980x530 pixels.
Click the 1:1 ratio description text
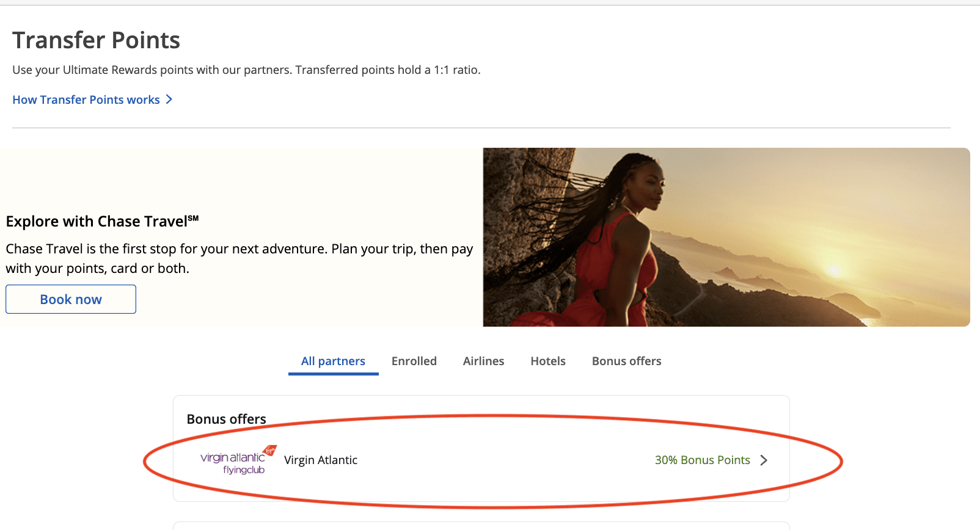click(x=246, y=70)
